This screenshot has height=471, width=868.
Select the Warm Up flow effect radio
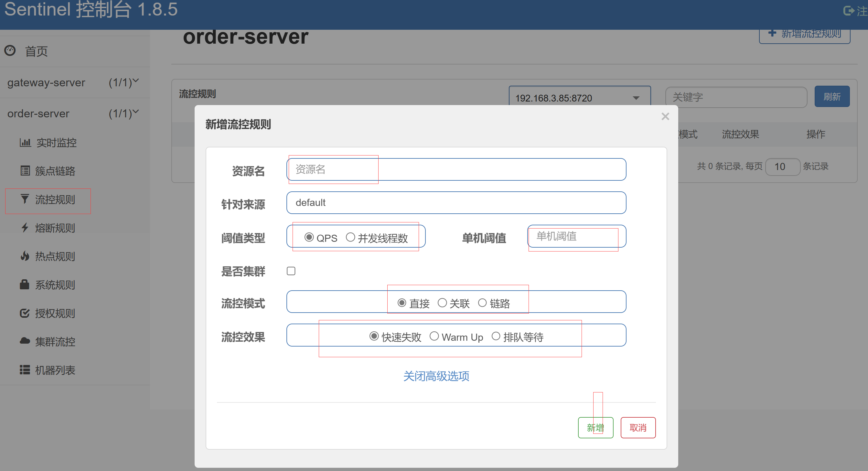[x=434, y=336]
